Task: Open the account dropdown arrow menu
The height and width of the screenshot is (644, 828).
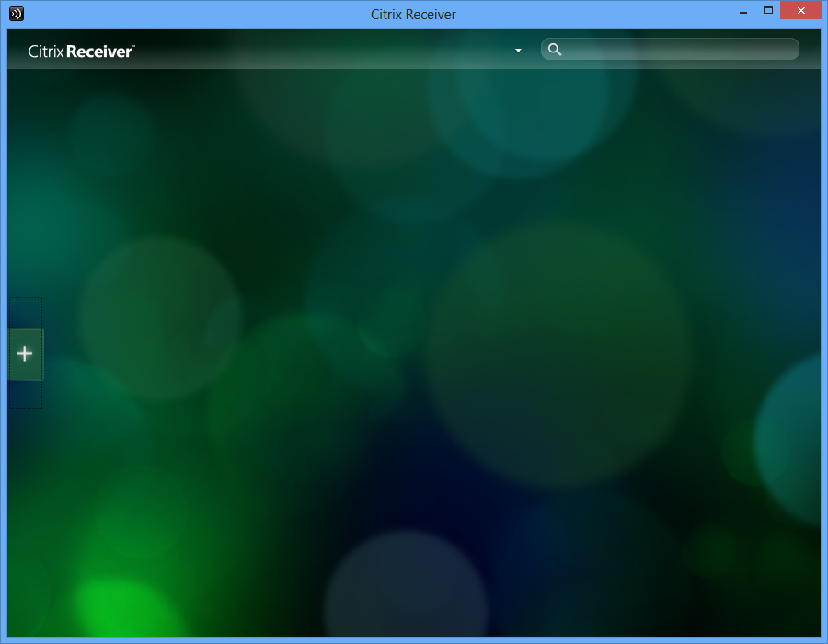Action: click(518, 51)
